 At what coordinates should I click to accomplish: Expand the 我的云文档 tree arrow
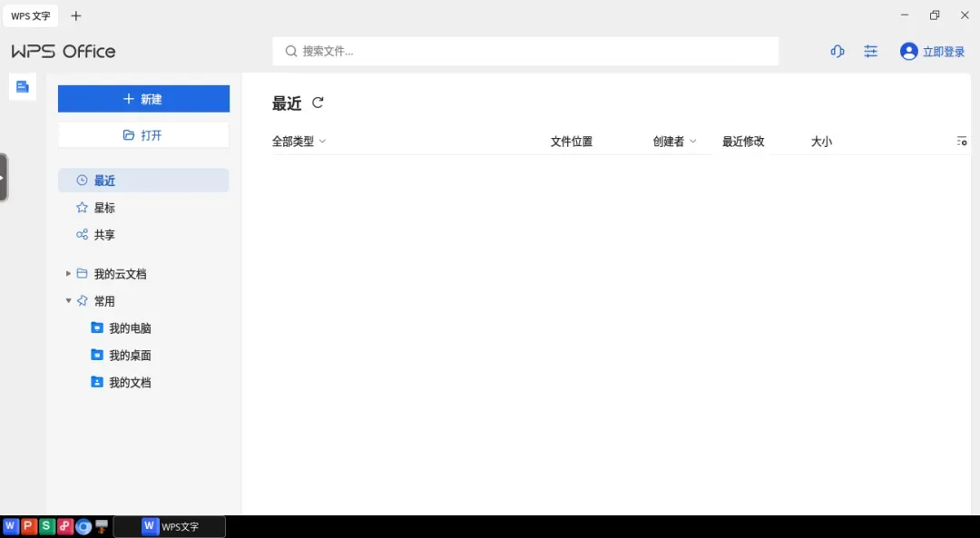coord(68,274)
